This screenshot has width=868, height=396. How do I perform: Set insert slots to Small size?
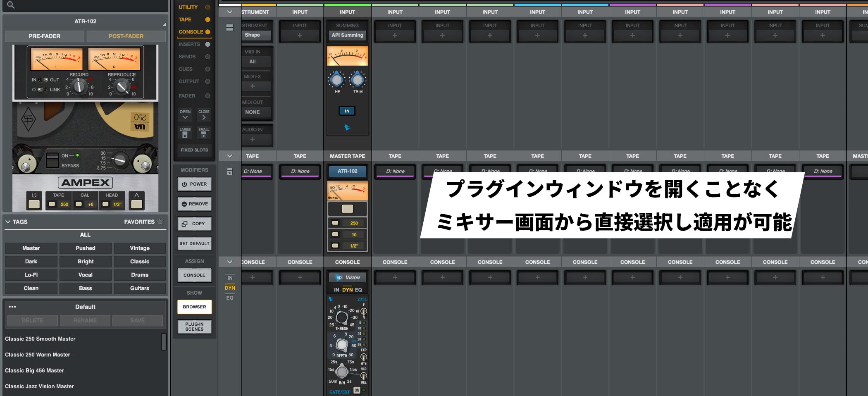pyautogui.click(x=204, y=132)
